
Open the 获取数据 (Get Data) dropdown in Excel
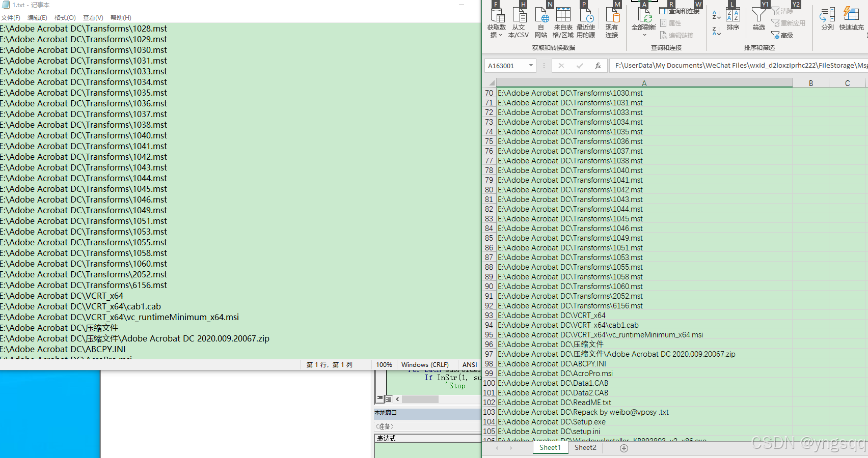point(496,23)
